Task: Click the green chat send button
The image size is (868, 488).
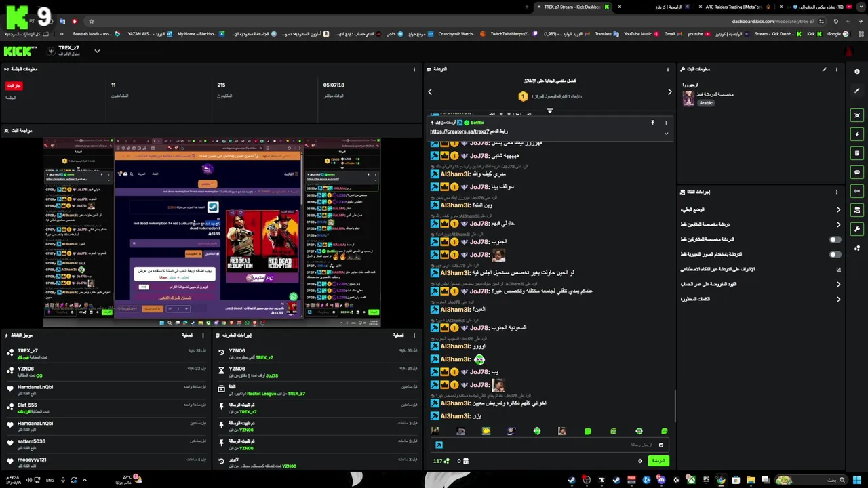Action: (x=658, y=461)
